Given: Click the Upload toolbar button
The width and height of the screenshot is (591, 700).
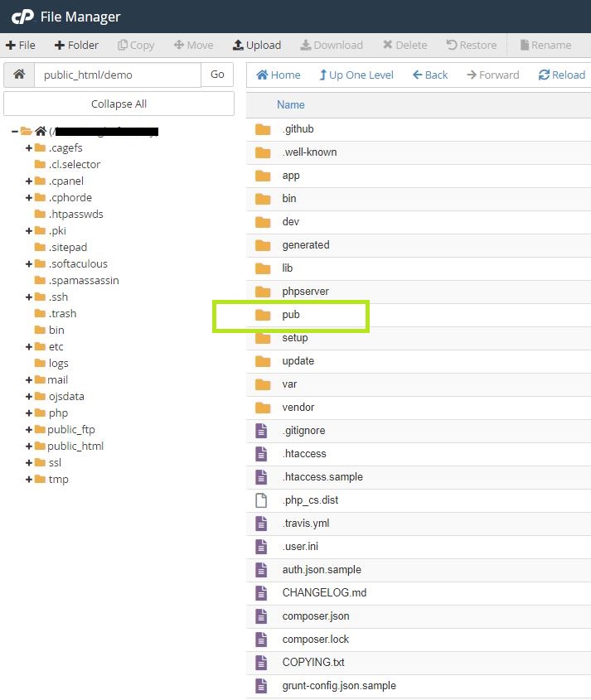Looking at the screenshot, I should (257, 45).
